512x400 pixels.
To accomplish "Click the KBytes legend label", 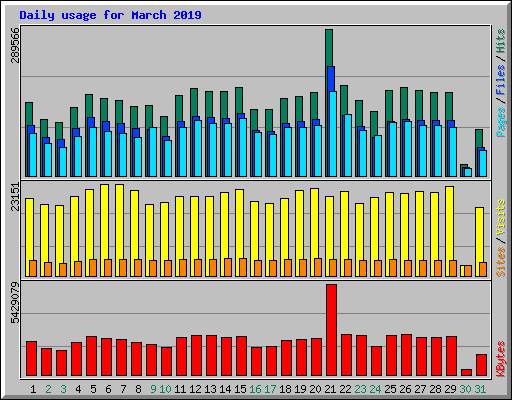I will tap(501, 359).
